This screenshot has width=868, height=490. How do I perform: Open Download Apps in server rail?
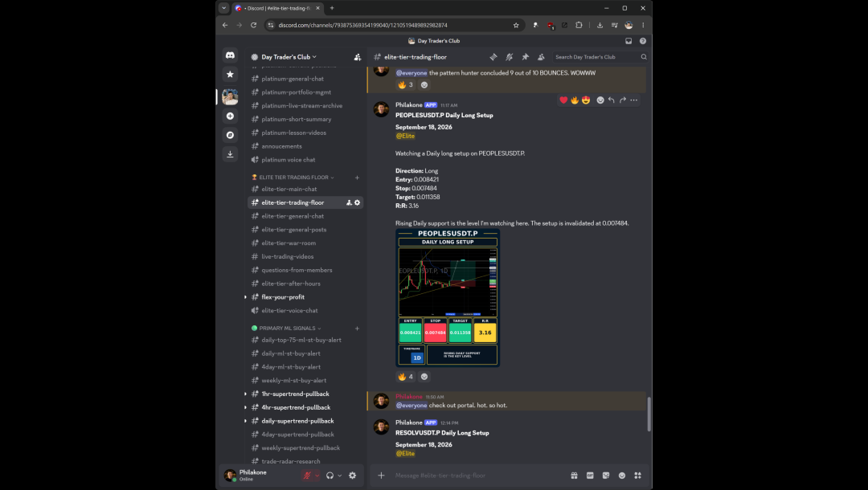pyautogui.click(x=230, y=153)
